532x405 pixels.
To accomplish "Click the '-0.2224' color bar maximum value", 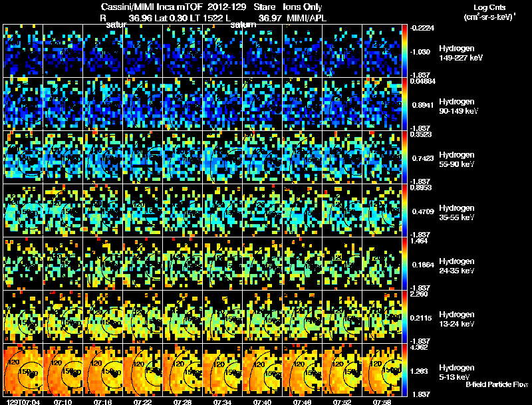I will [x=422, y=28].
